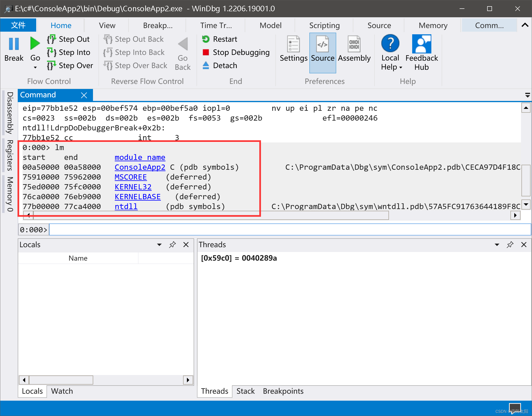Click the KERNELBASE module link
The height and width of the screenshot is (416, 532).
tap(138, 197)
